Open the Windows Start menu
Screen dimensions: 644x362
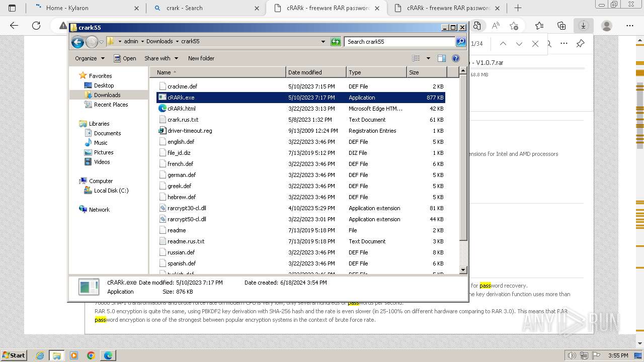14,355
